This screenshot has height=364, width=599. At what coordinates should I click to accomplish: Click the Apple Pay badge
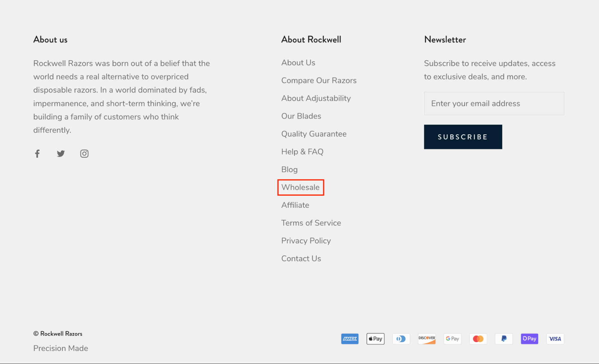click(x=375, y=339)
